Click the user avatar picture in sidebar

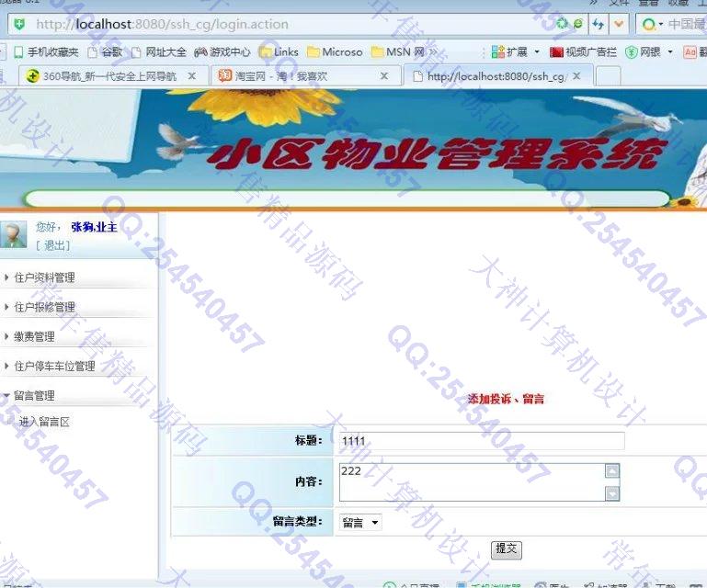[x=13, y=235]
